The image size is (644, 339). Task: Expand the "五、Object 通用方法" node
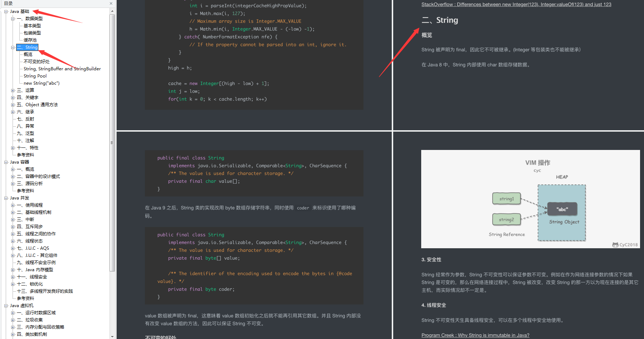click(13, 104)
